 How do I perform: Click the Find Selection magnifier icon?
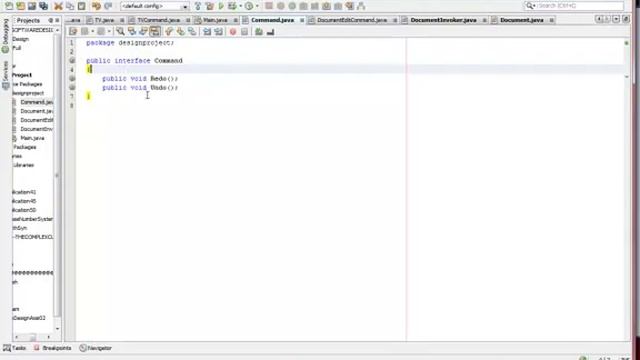120,32
